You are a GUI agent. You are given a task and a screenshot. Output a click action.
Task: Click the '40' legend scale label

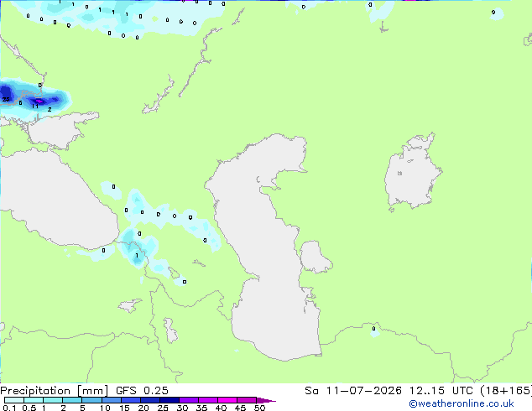[x=221, y=408]
